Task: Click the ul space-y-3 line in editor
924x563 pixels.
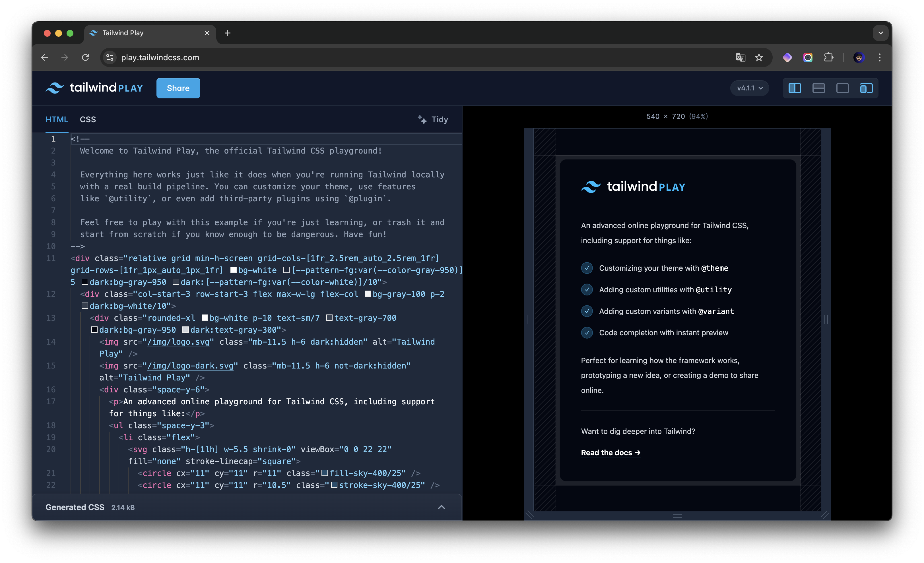Action: pyautogui.click(x=161, y=425)
